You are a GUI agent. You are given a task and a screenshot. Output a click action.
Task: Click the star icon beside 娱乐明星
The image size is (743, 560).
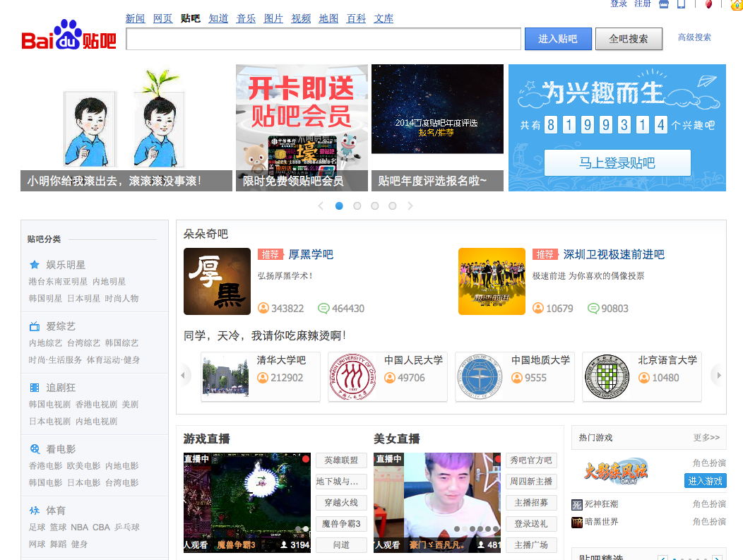pos(35,265)
